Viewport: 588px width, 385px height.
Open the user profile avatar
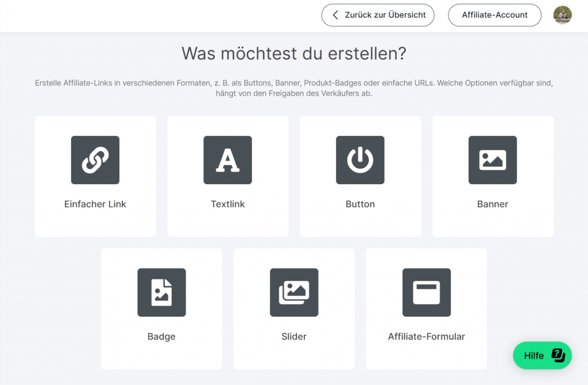[x=563, y=15]
